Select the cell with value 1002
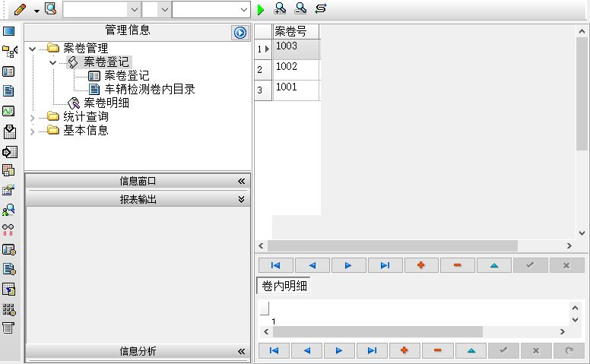Screen dimensions: 590x364 click(296, 70)
